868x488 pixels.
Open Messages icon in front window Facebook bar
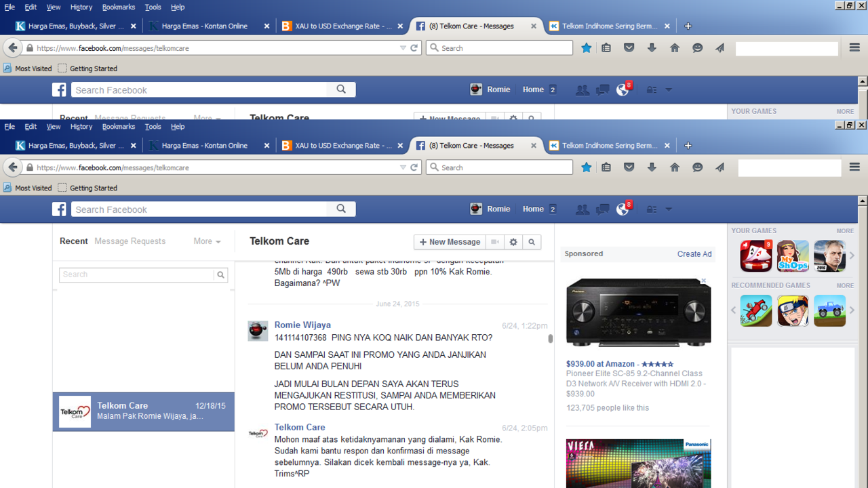602,209
